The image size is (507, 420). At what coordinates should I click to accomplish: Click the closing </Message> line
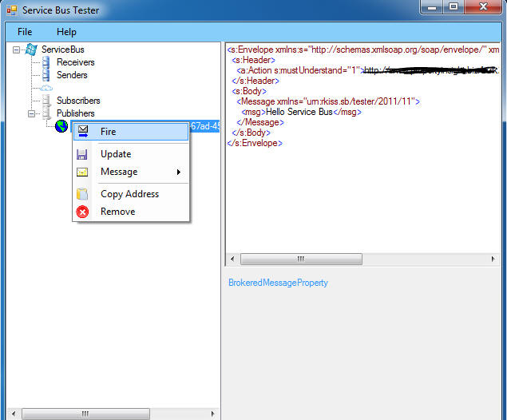click(x=260, y=122)
